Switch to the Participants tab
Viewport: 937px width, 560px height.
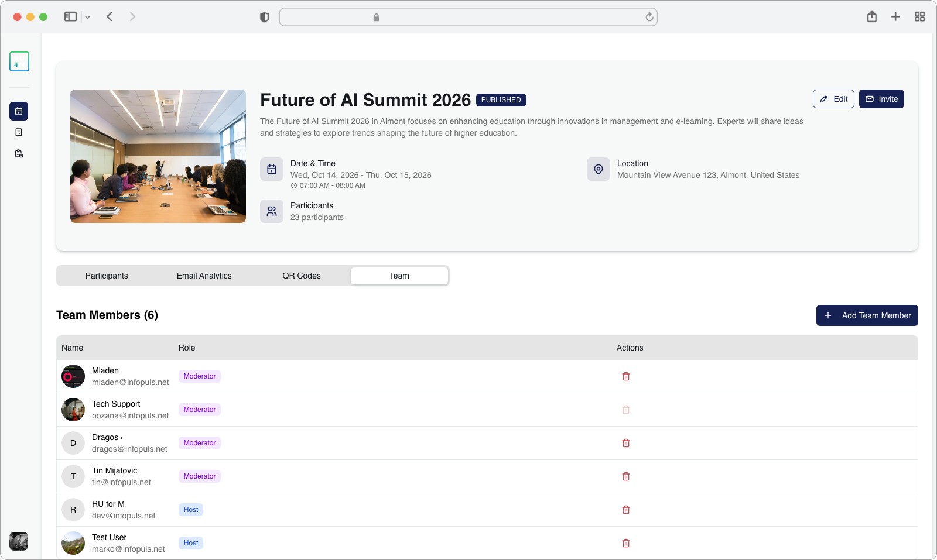click(x=107, y=276)
